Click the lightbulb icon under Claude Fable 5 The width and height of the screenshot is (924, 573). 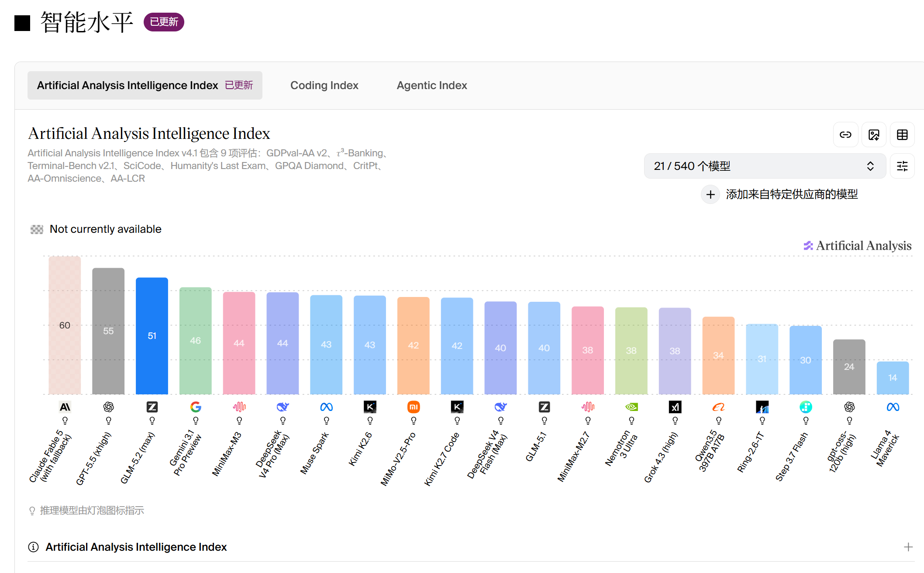(65, 421)
